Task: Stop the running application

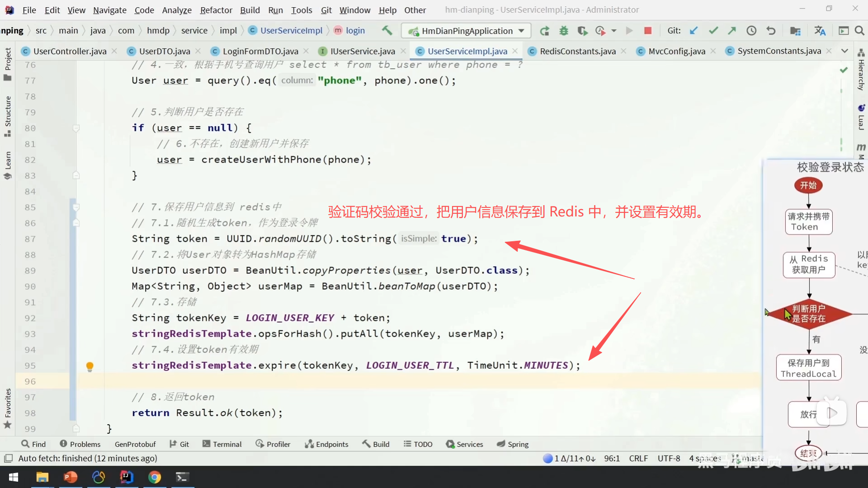Action: [x=647, y=31]
